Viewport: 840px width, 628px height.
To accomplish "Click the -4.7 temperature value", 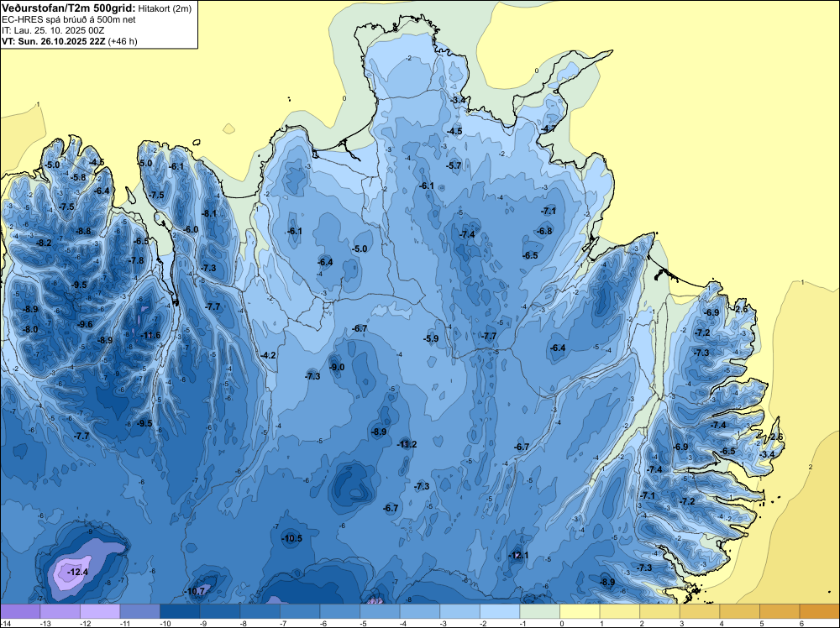I will click(x=548, y=129).
